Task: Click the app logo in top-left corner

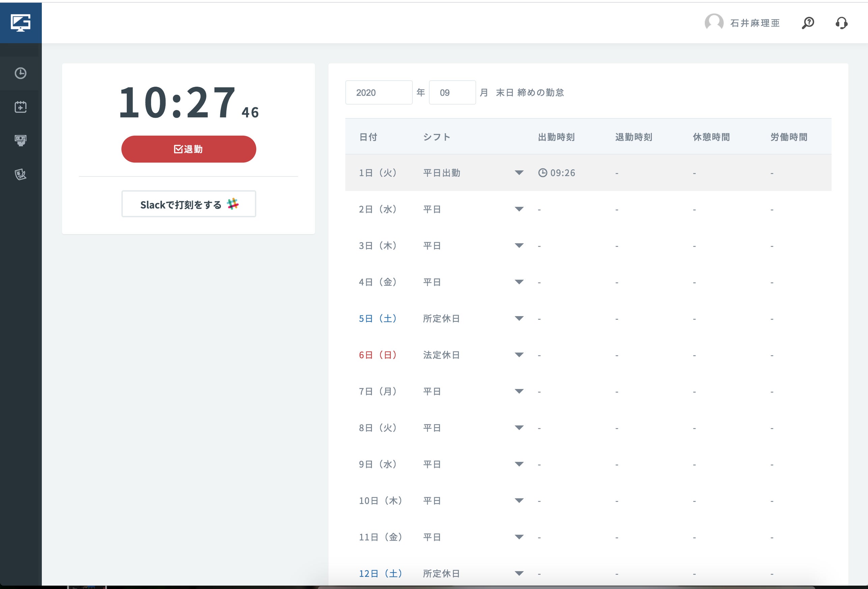Action: click(x=21, y=23)
